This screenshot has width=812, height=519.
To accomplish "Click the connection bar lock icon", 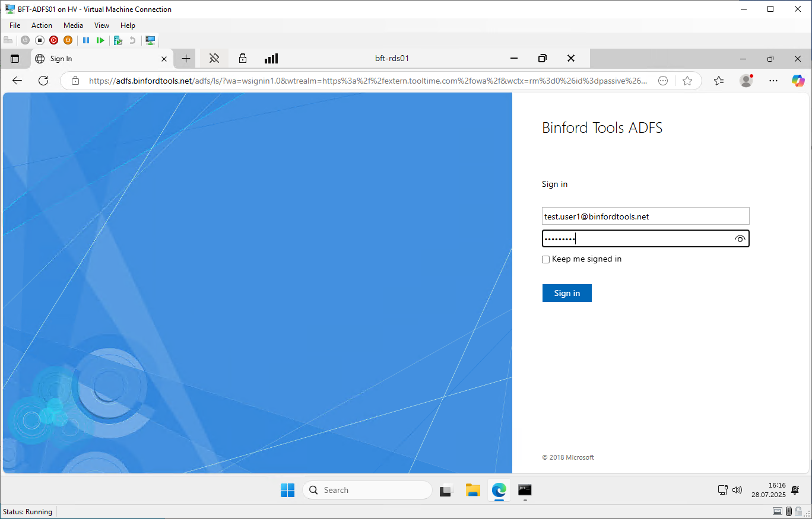I will click(x=243, y=58).
